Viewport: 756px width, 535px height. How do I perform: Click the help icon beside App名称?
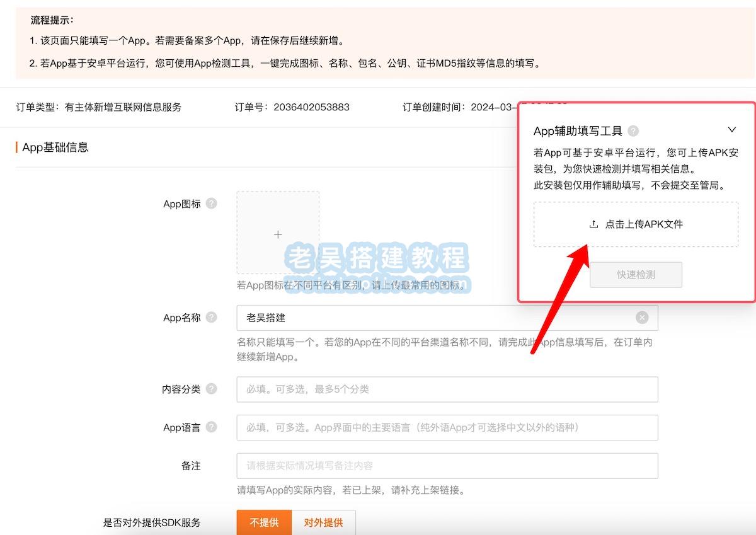tap(211, 317)
